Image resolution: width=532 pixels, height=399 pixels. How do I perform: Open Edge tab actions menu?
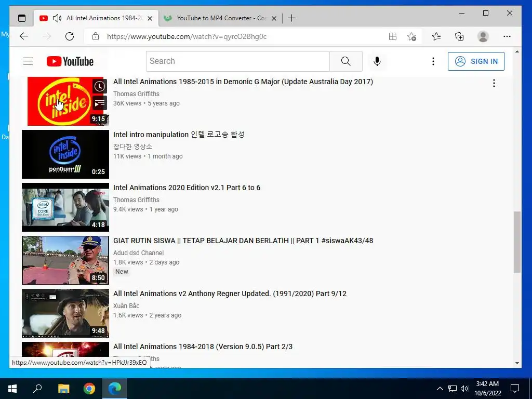click(22, 18)
